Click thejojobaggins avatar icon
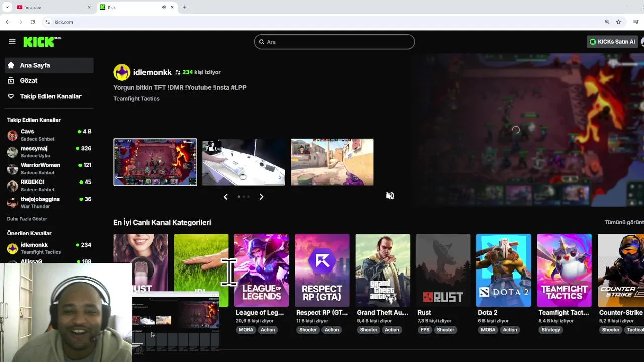Image resolution: width=644 pixels, height=362 pixels. (12, 203)
